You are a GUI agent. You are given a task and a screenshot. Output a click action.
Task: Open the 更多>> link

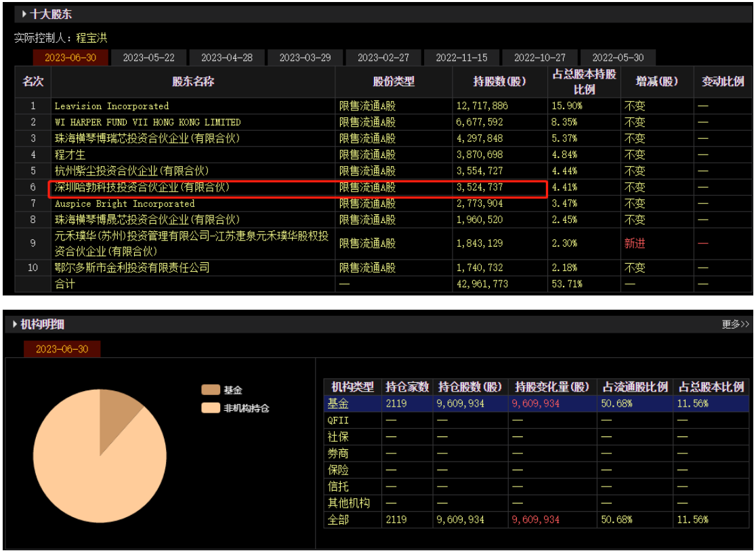(735, 325)
